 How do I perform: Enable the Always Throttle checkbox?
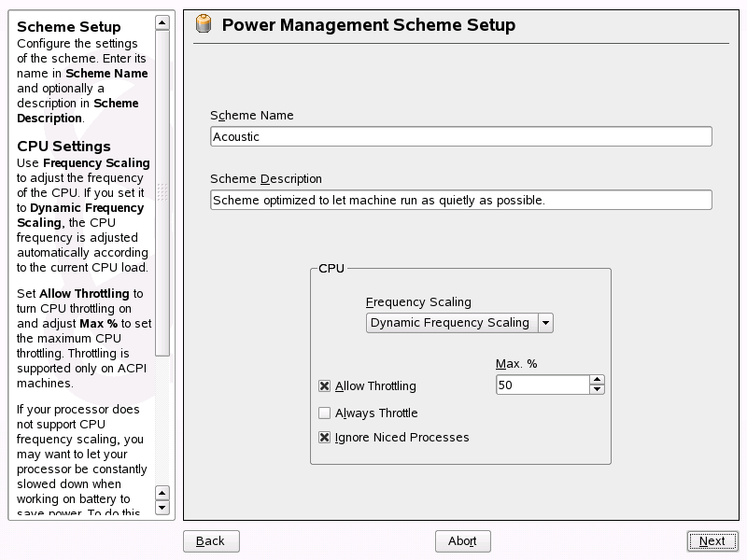coord(324,413)
